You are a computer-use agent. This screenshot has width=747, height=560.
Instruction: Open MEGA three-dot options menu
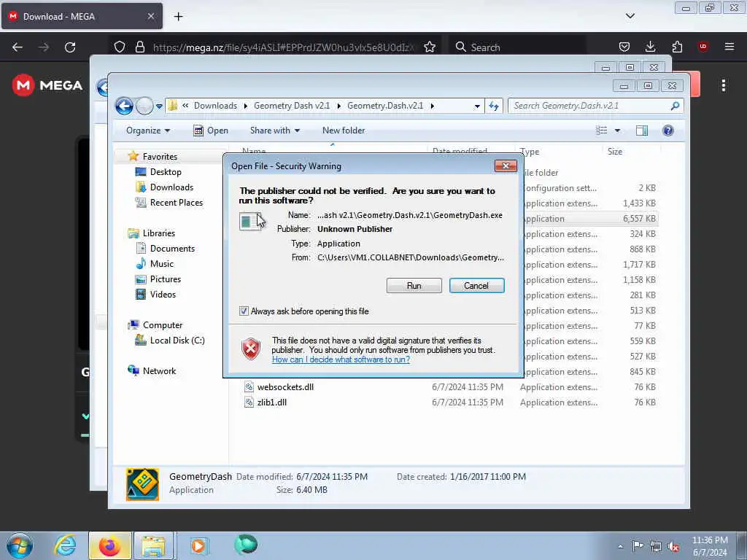pyautogui.click(x=723, y=85)
